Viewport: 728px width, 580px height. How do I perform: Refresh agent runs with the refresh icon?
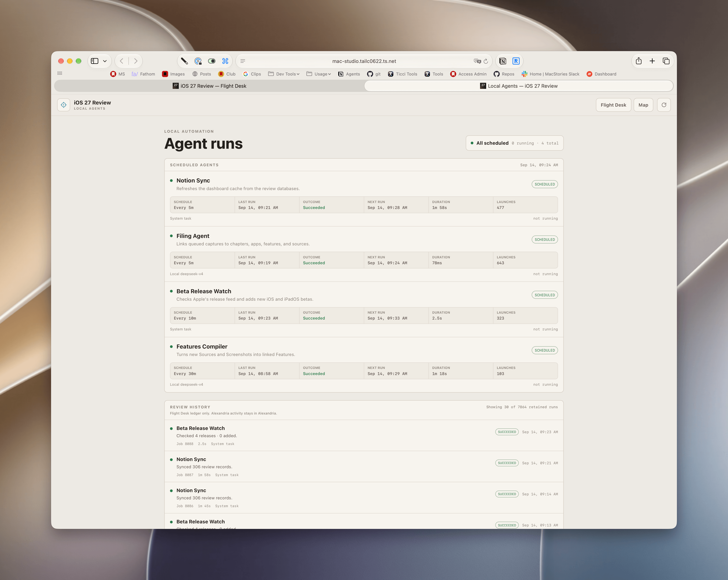(x=664, y=105)
